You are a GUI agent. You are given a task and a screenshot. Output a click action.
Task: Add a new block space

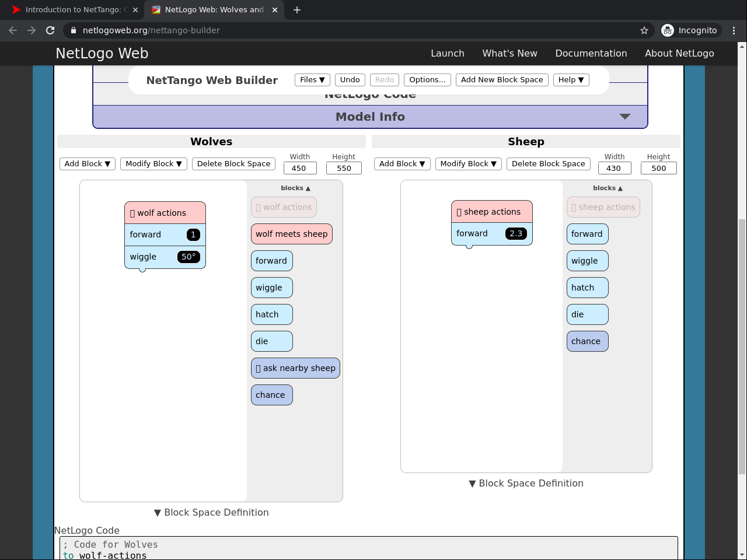(502, 80)
